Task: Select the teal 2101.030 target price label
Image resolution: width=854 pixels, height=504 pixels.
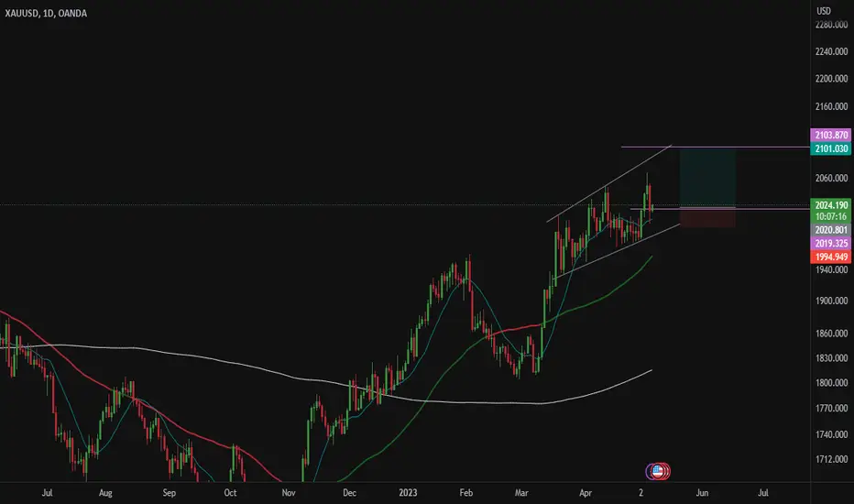Action: pos(830,148)
